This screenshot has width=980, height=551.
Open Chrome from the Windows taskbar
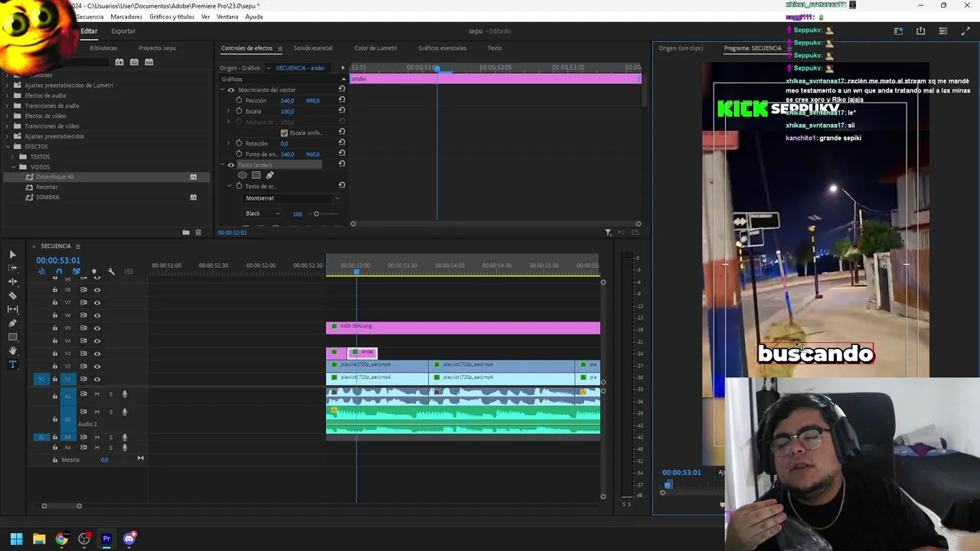coord(61,539)
